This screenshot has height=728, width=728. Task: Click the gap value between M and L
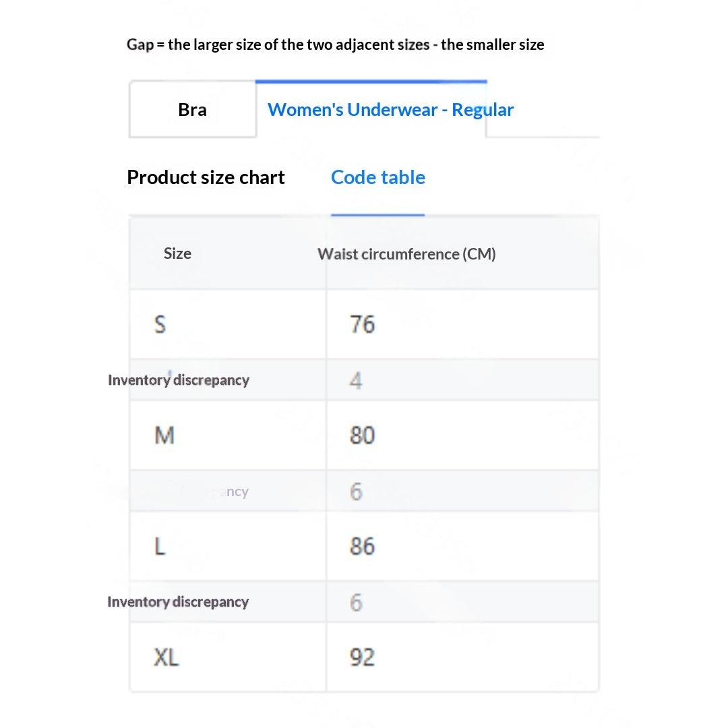(356, 491)
